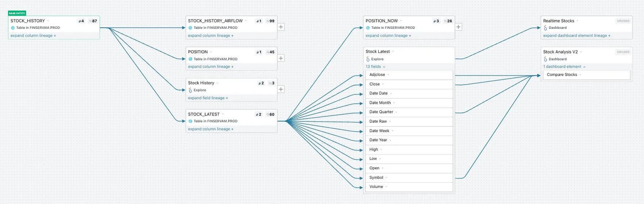The height and width of the screenshot is (204, 644).
Task: Click the Snowflake icon in STOCK_LATEST node
Action: click(x=190, y=121)
